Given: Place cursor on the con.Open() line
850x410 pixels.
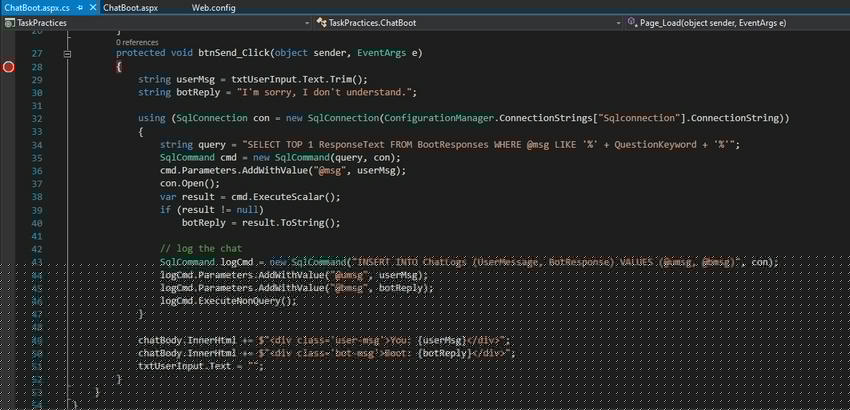Looking at the screenshot, I should point(188,184).
